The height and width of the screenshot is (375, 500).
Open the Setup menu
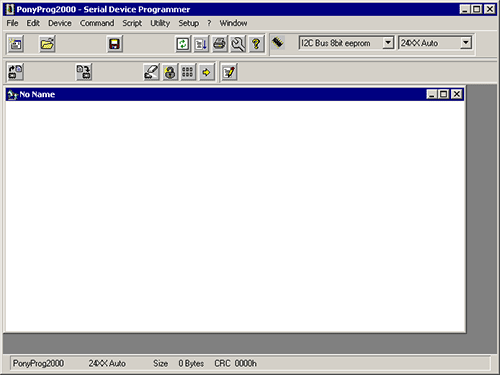click(x=188, y=23)
